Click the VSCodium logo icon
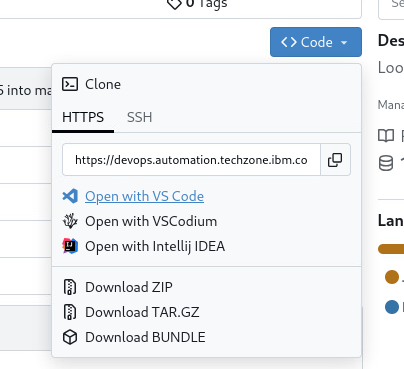The width and height of the screenshot is (404, 369). (x=70, y=221)
